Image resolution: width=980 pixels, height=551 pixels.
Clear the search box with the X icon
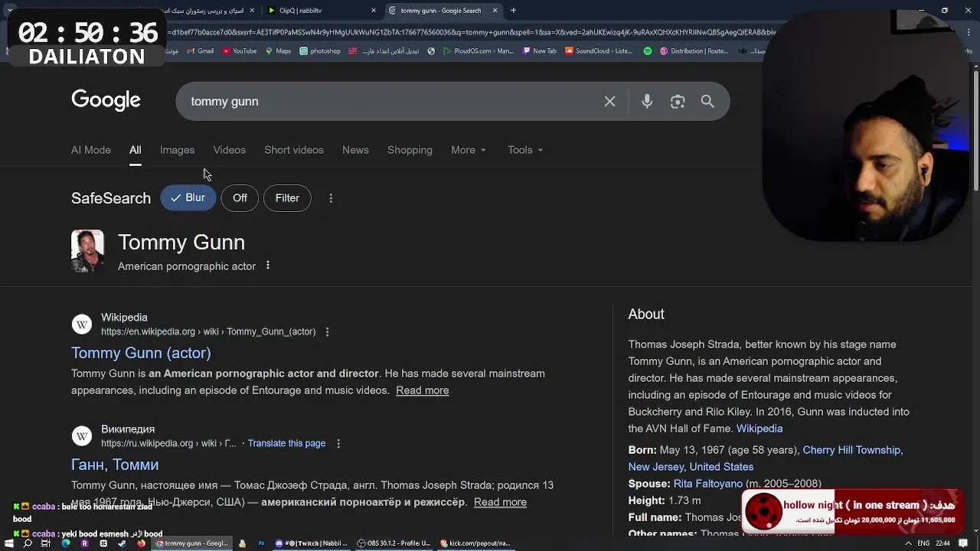(x=609, y=101)
